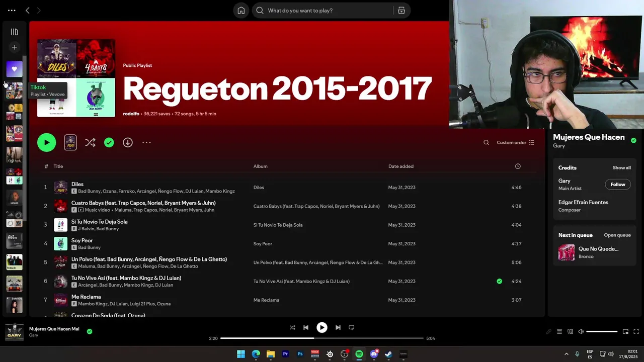
Task: Open artist Bronco in queue card
Action: [586, 256]
